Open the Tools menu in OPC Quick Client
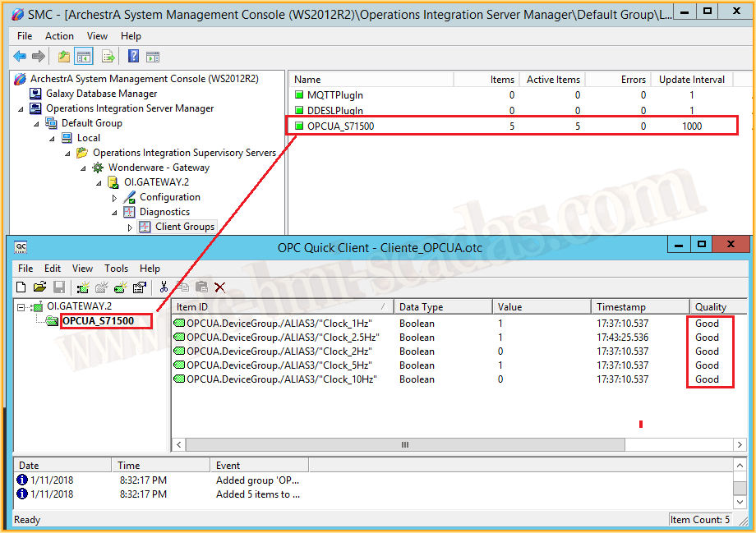This screenshot has height=533, width=756. pos(116,269)
